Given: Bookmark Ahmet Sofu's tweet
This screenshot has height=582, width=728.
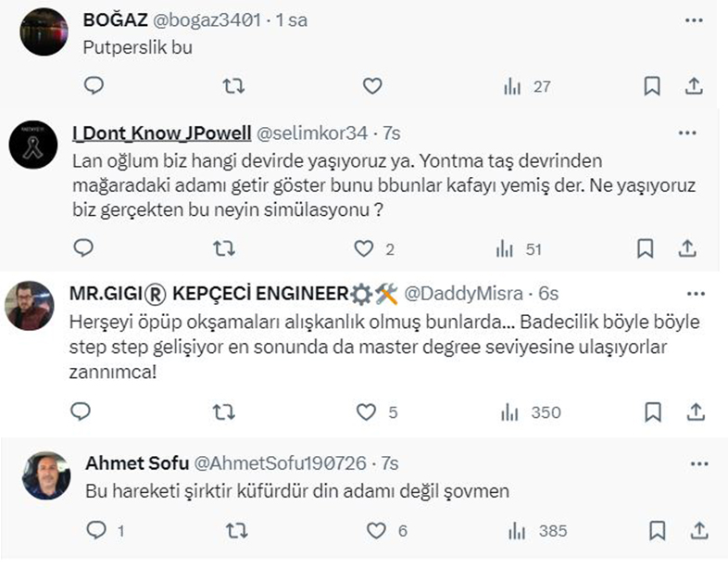Looking at the screenshot, I should coord(657,531).
